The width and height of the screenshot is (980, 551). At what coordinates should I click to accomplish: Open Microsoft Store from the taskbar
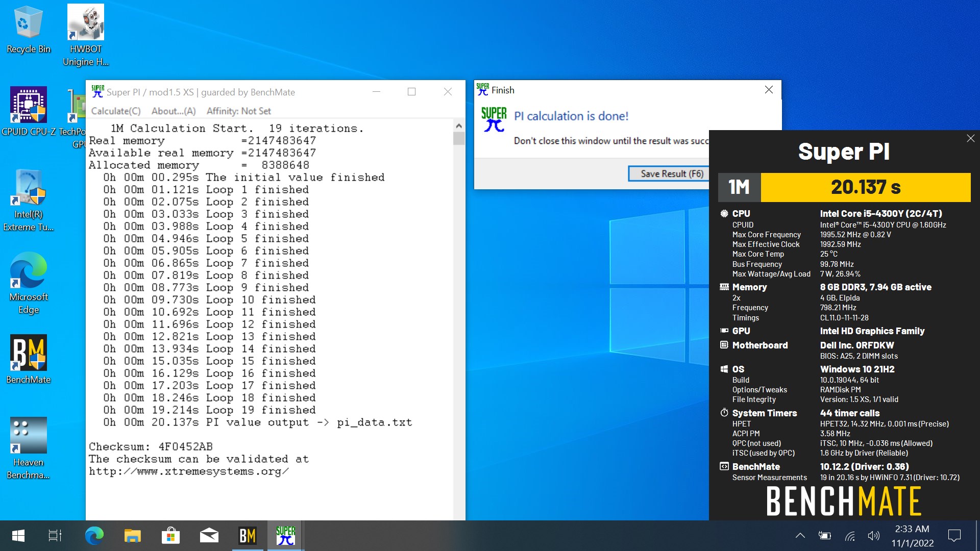tap(170, 536)
